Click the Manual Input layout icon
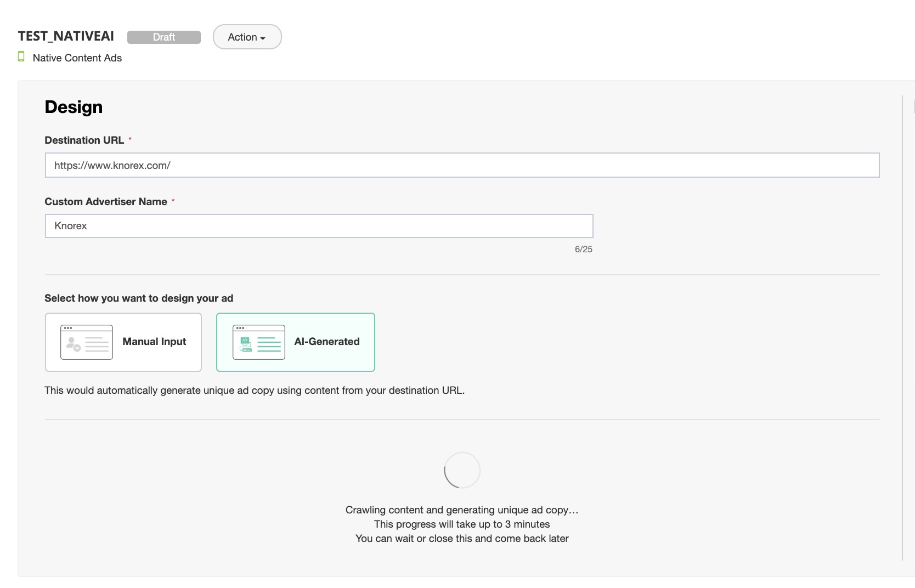Image resolution: width=915 pixels, height=588 pixels. click(87, 342)
